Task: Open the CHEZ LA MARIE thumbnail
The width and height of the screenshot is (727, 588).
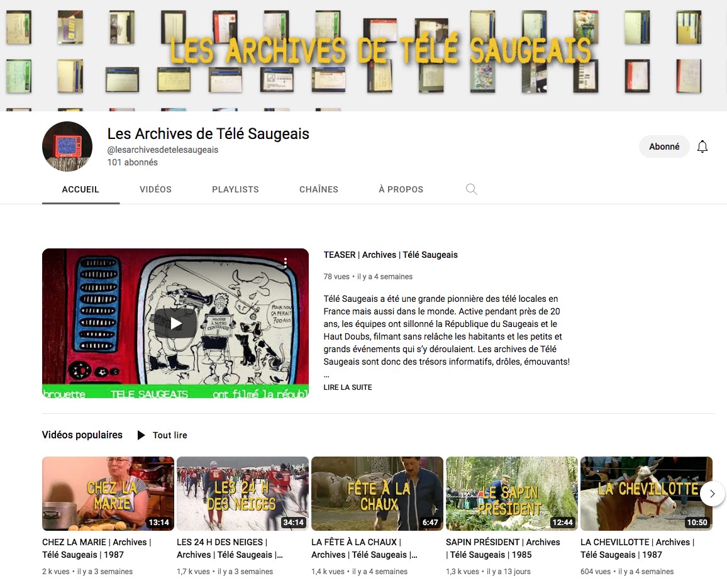Action: (108, 494)
